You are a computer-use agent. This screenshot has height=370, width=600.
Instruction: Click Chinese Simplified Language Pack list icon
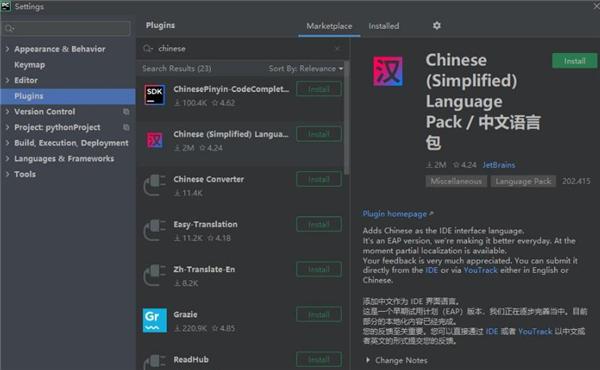(155, 140)
